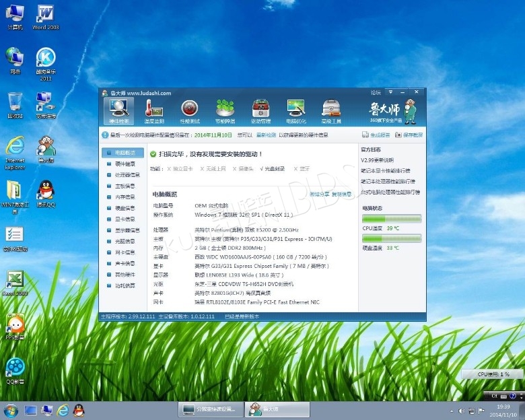Open the 计算机 desktop icon
Screen dimensions: 525x420
[x=15, y=17]
